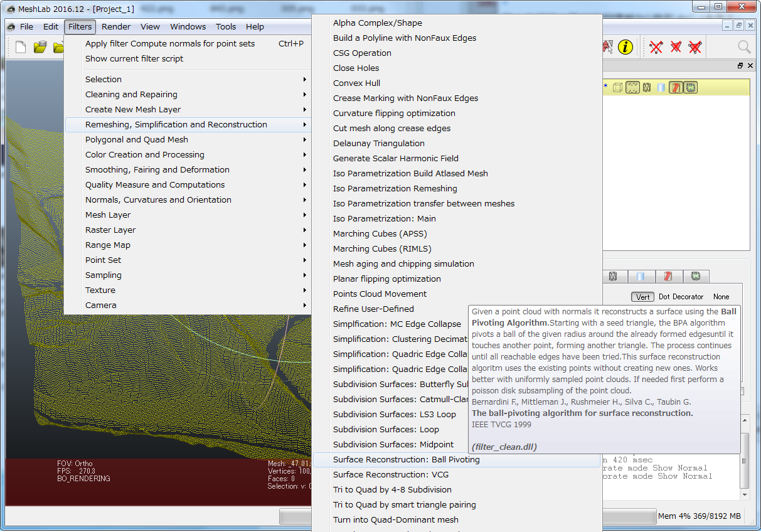Expand Color Creation and Processing submenu

tap(188, 154)
